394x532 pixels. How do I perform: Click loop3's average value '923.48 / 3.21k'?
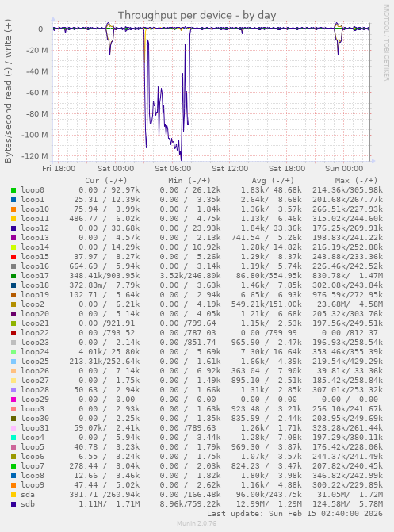point(266,409)
